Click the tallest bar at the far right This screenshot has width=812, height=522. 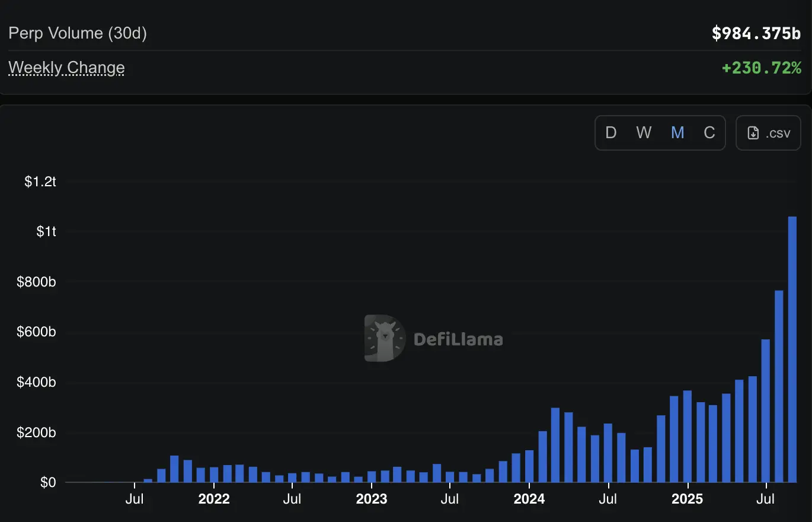click(x=792, y=349)
